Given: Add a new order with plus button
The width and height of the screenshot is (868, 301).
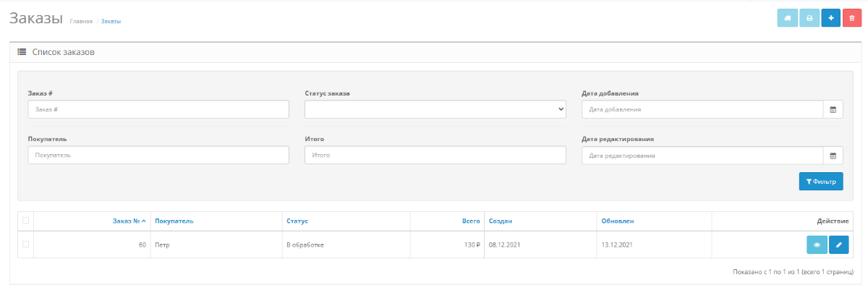Looking at the screenshot, I should point(831,17).
